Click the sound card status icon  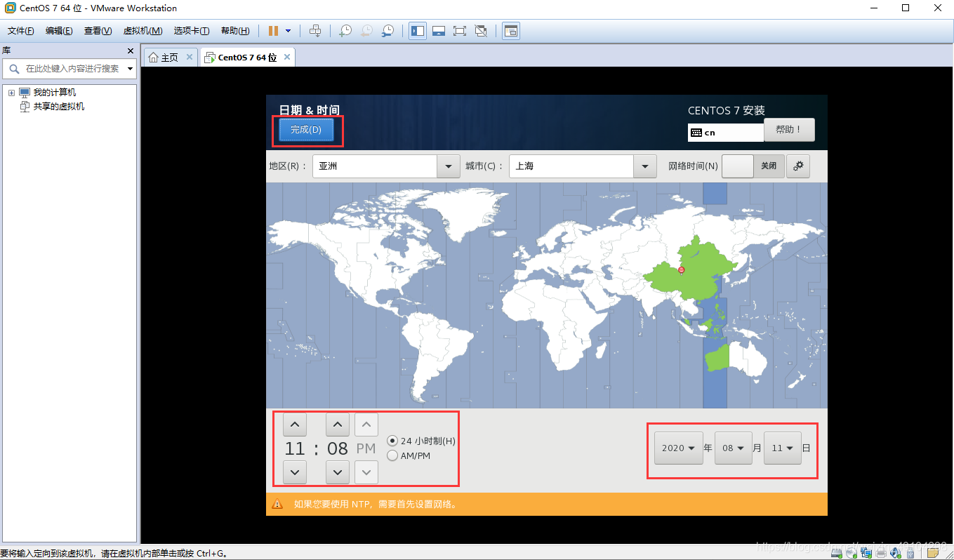(x=895, y=553)
